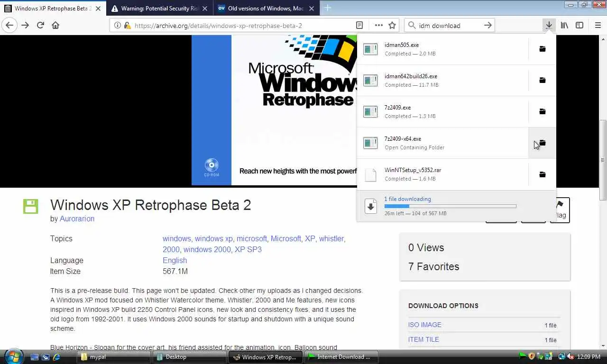
Task: Open folder containing idman642build26.exe
Action: click(x=542, y=80)
